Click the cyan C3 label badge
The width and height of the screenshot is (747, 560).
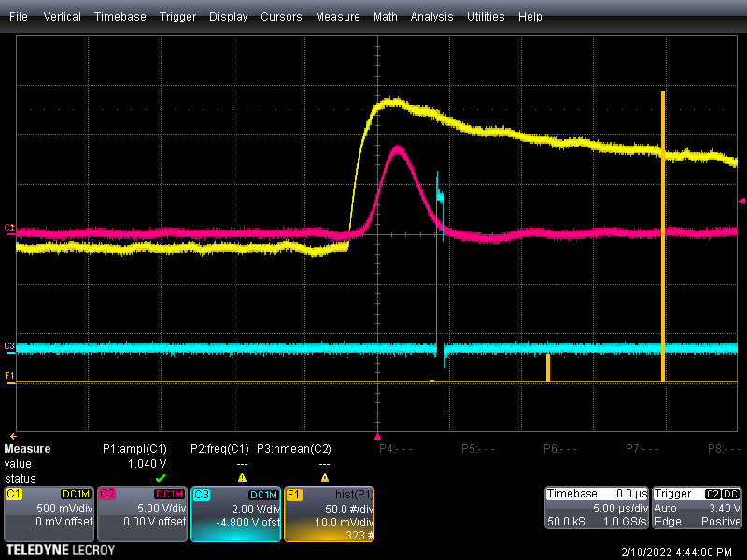(201, 495)
